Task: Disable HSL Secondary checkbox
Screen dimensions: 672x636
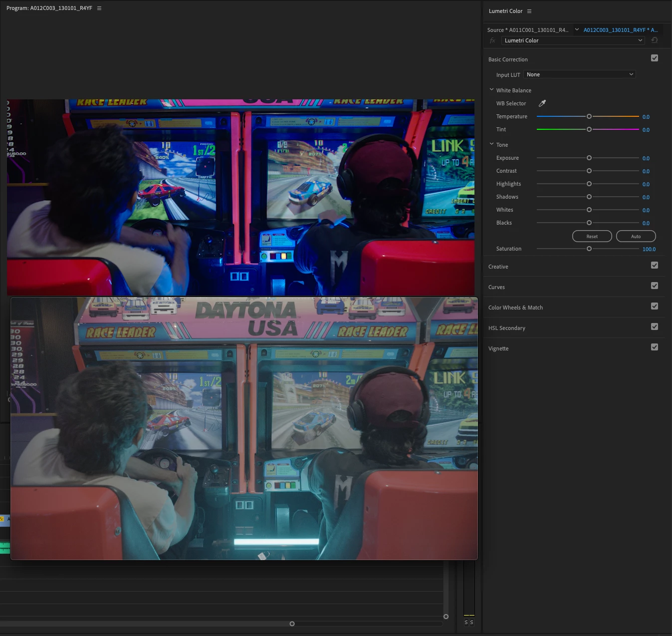Action: 655,327
